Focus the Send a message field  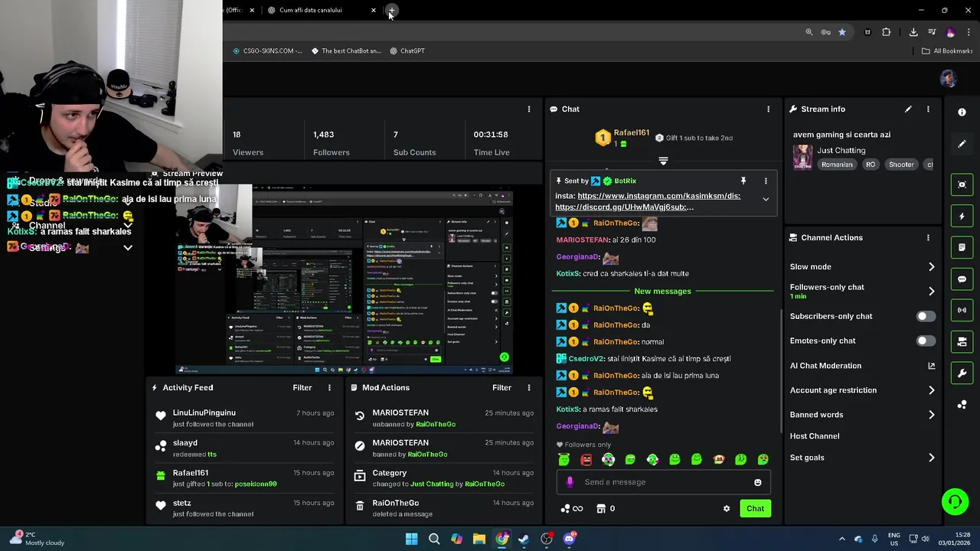click(x=663, y=482)
